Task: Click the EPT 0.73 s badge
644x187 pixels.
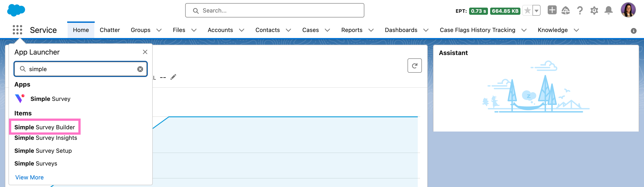Action: [478, 11]
